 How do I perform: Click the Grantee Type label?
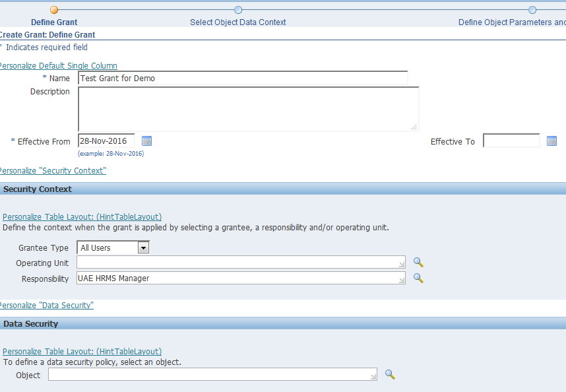point(44,248)
